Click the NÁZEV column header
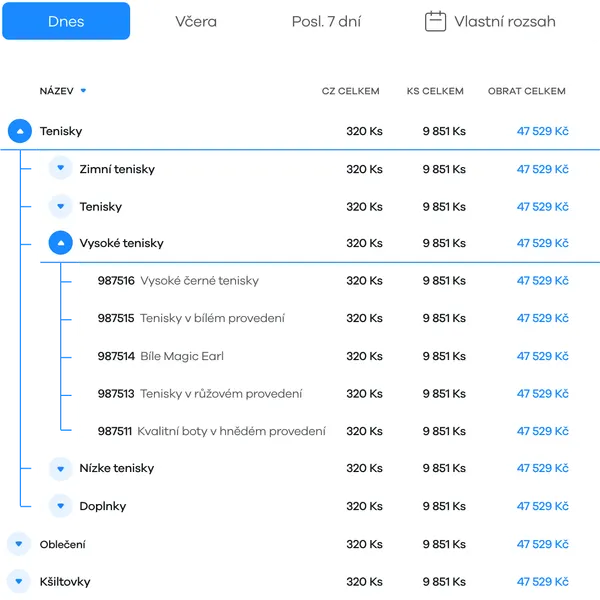Screen dimensions: 600x600 coord(56,91)
